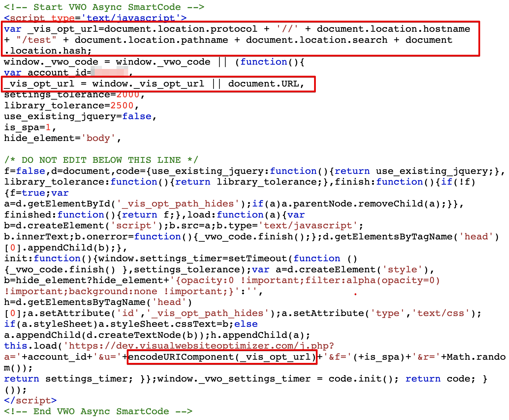509x420 pixels.
Task: Select the library_tolerance value 2500
Action: (x=122, y=105)
